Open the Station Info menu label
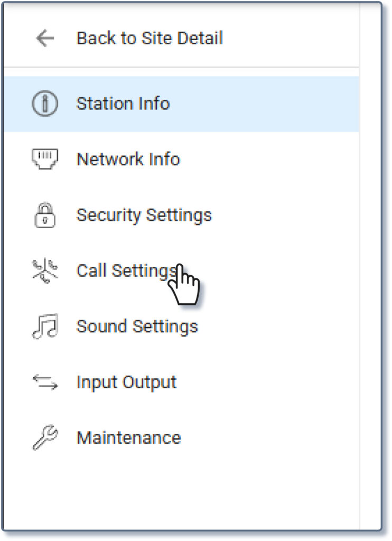 tap(123, 104)
